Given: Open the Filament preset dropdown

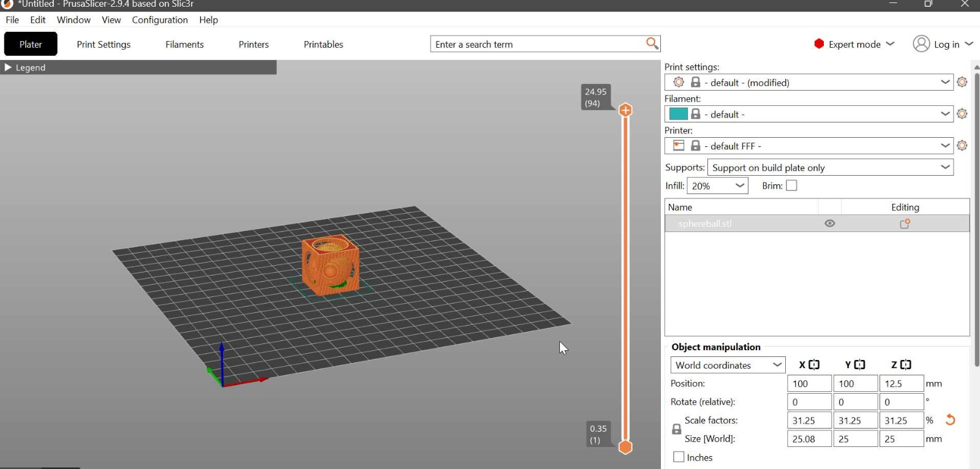Looking at the screenshot, I should 809,114.
